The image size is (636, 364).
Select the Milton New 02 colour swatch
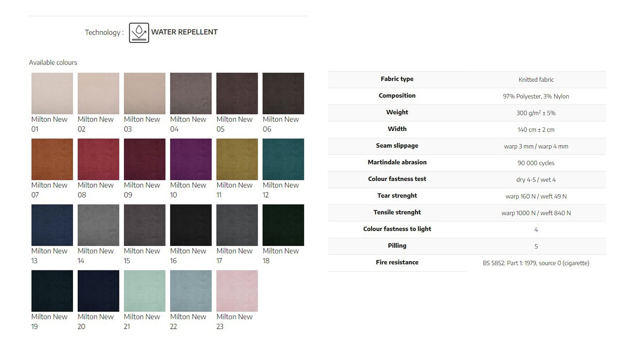coord(98,93)
